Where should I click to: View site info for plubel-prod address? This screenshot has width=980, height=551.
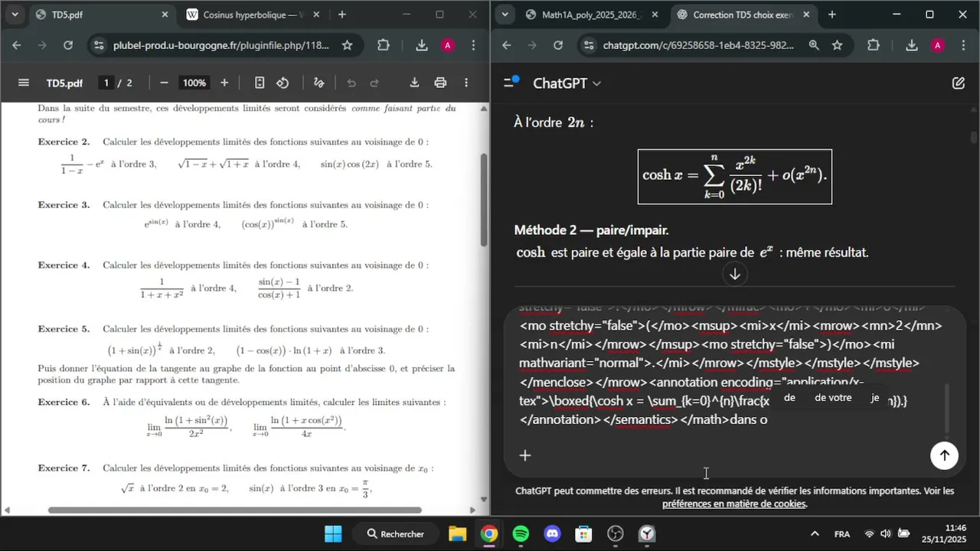point(98,45)
